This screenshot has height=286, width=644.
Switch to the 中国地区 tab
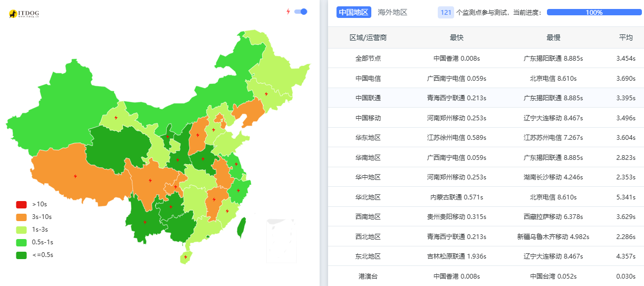353,12
